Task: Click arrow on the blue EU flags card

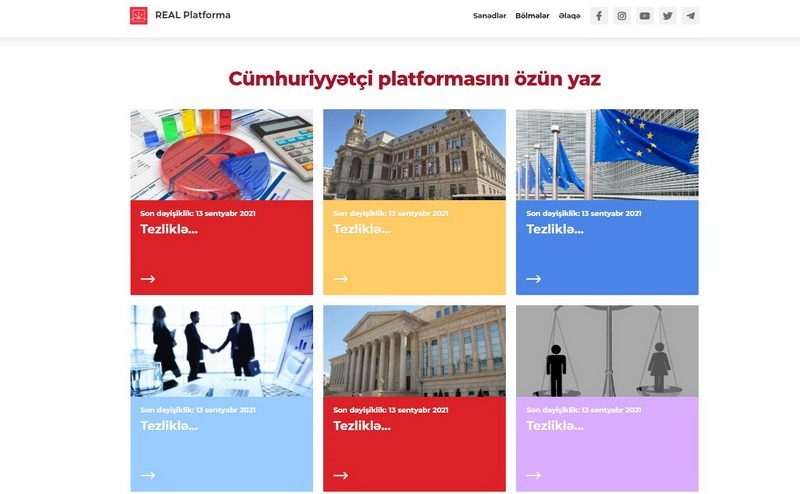Action: click(x=534, y=279)
